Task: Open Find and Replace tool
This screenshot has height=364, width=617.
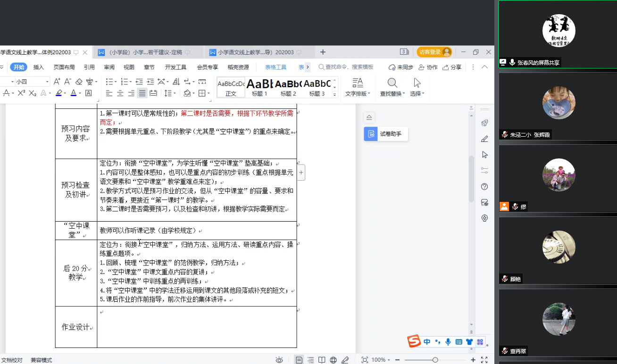Action: [x=392, y=87]
